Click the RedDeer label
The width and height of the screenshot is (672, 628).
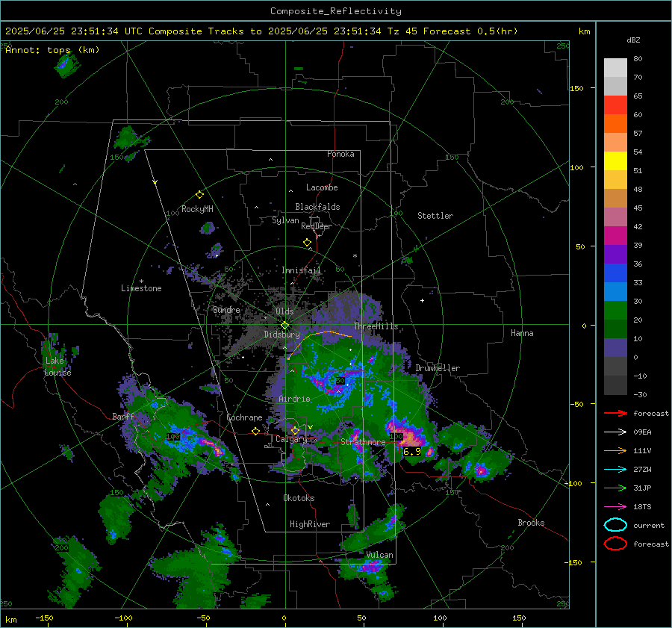tap(317, 226)
